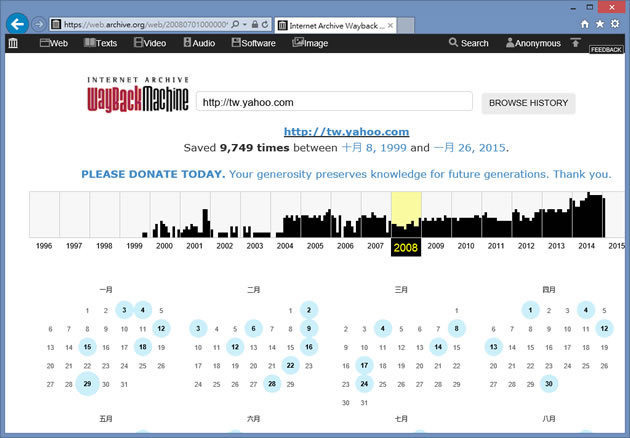
Task: Click the lock security icon
Action: [x=255, y=25]
